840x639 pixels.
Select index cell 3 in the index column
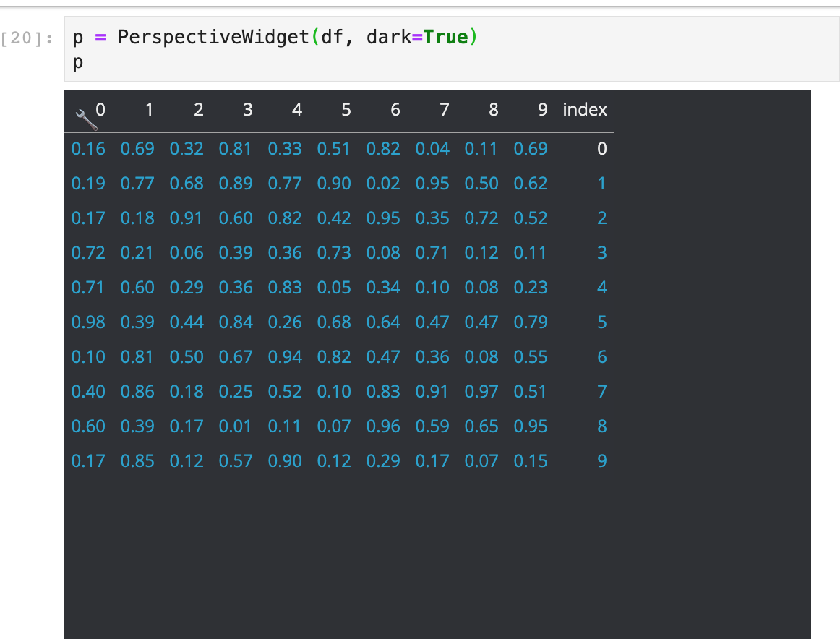point(602,252)
